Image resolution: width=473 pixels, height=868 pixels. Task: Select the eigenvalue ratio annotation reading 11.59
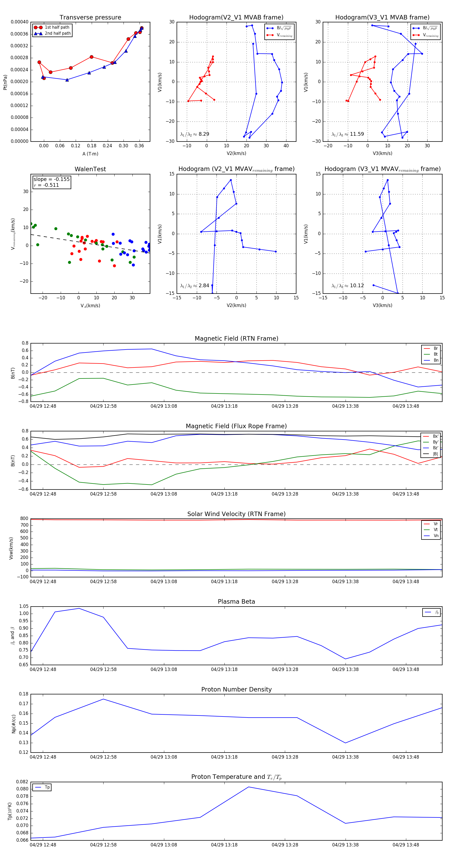348,134
